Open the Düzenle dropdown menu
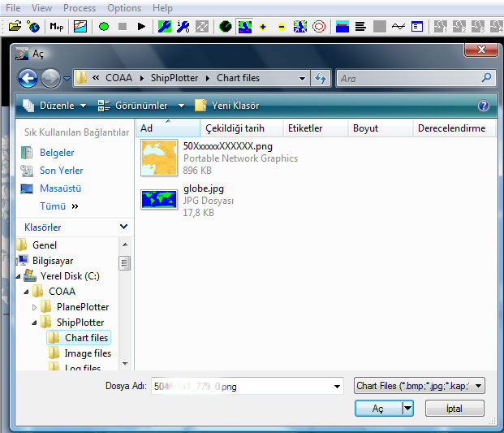The image size is (504, 433). (x=54, y=106)
